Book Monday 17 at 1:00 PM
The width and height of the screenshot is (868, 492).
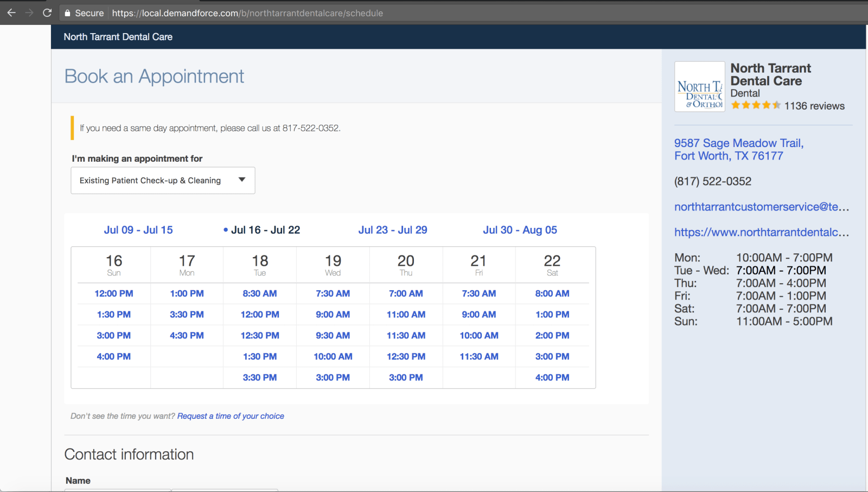coord(187,293)
